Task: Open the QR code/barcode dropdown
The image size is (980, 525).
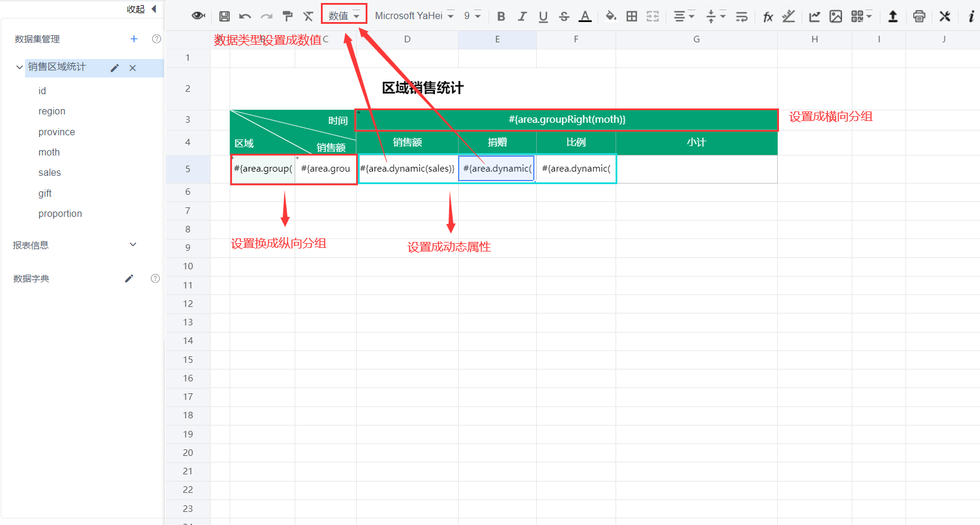Action: click(x=861, y=16)
